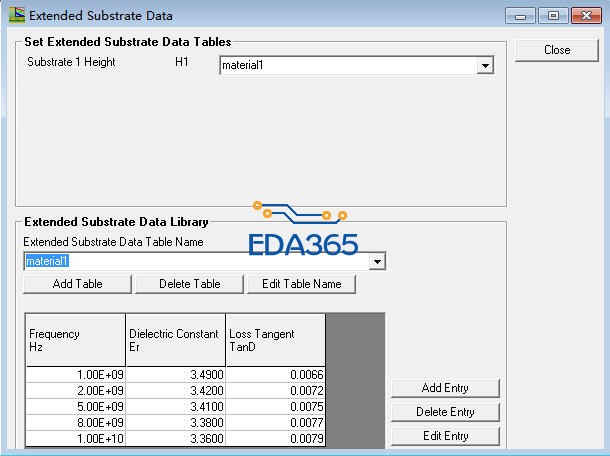Pick the 0.0072 loss tangent cell
This screenshot has width=610, height=456.
pos(275,391)
